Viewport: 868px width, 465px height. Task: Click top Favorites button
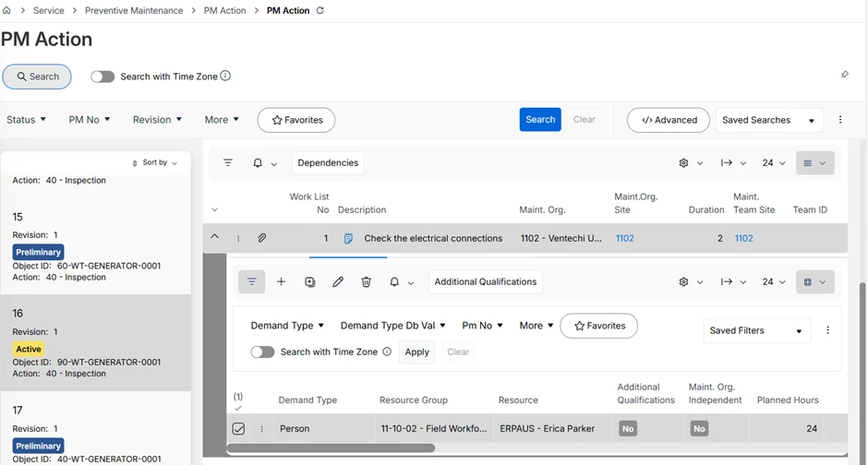click(296, 120)
